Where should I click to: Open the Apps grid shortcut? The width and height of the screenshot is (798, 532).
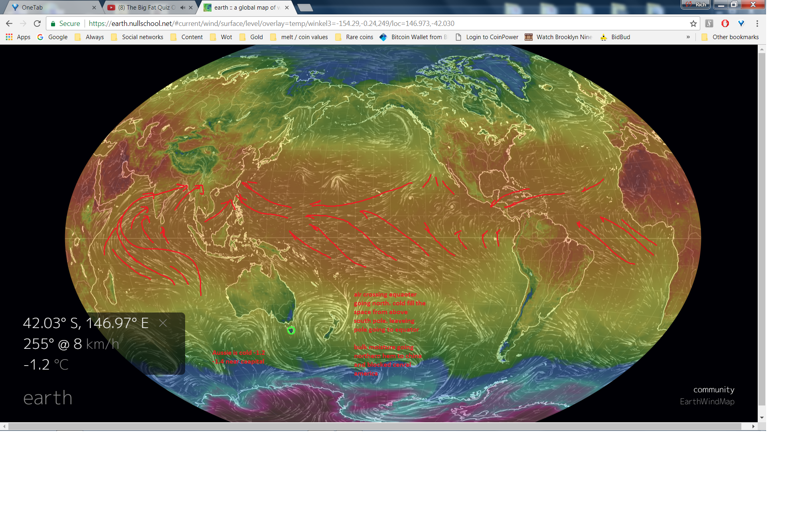point(18,37)
